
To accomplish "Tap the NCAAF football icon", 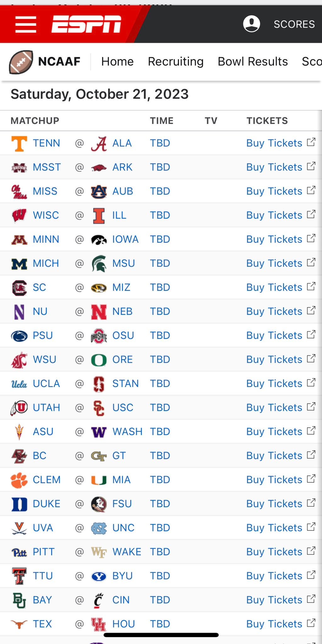I will click(21, 62).
